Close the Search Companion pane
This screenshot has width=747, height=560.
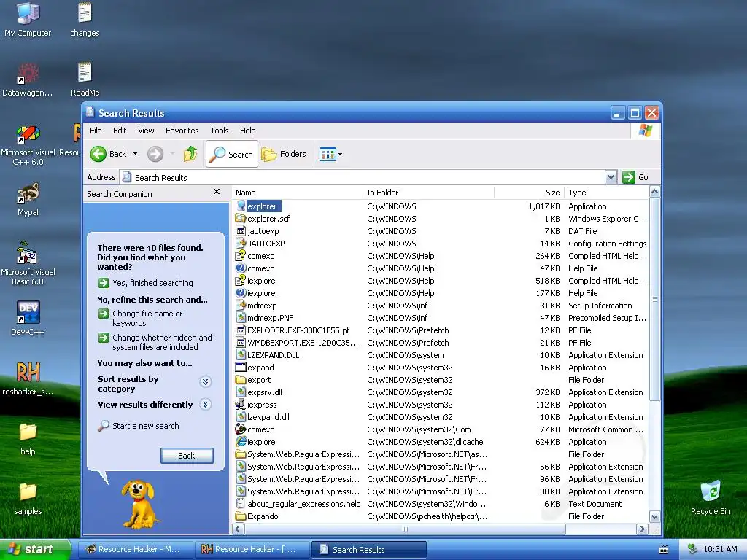pyautogui.click(x=217, y=192)
